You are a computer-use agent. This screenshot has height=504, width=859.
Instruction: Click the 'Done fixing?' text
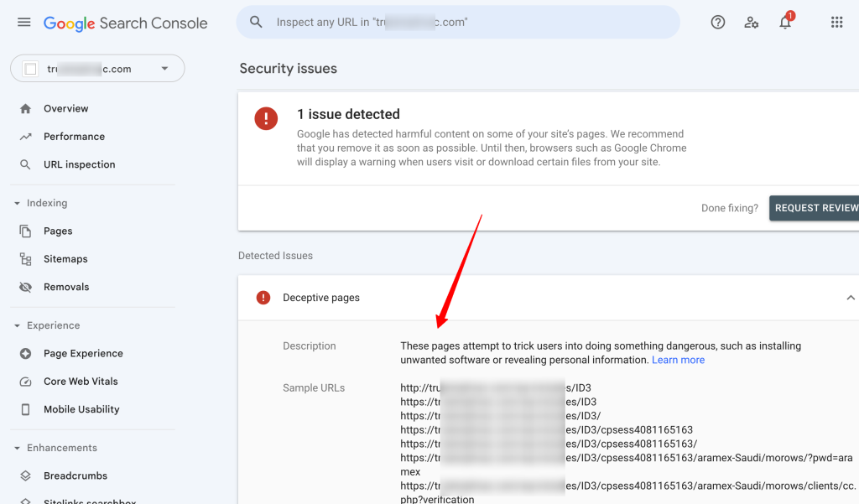[730, 208]
